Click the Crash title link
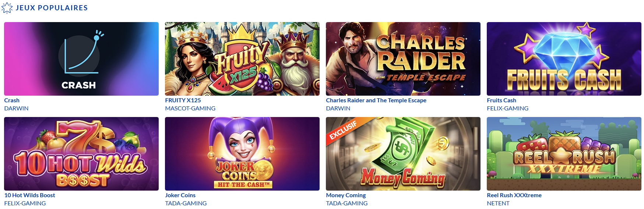 pos(12,100)
